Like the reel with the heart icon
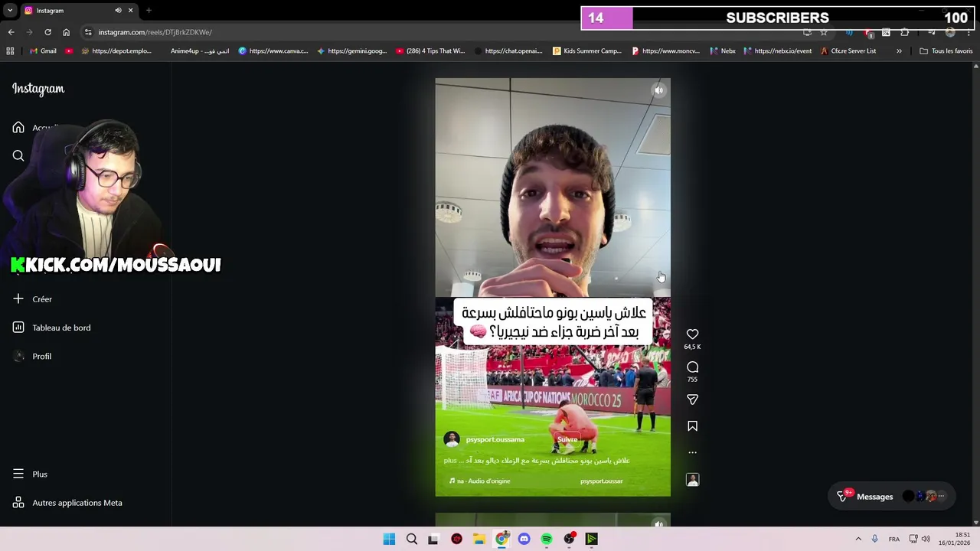The image size is (980, 551). pos(692,334)
